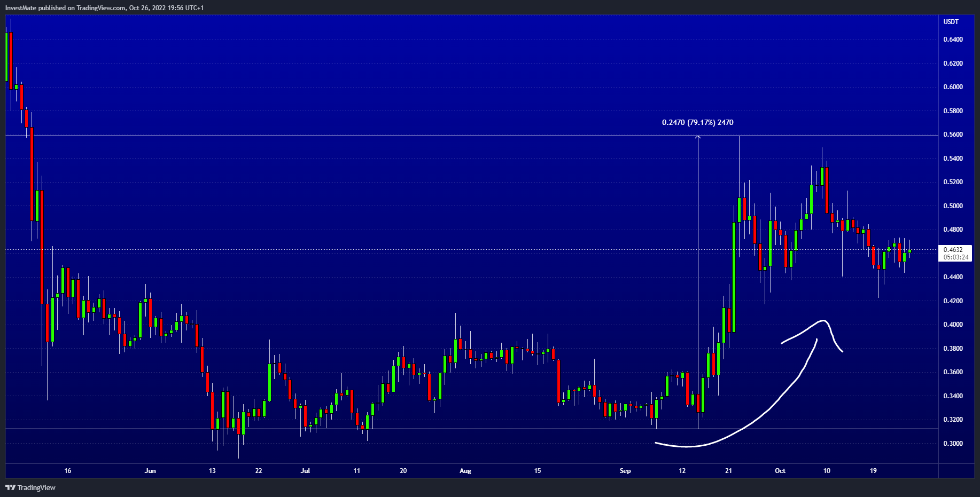Click the candle countdown timer 05:03:24
The image size is (980, 497).
[956, 257]
